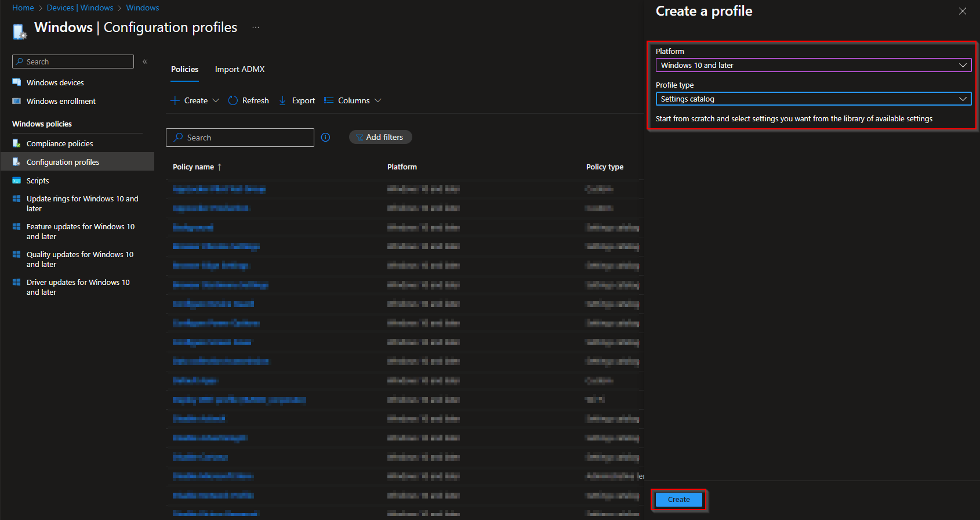The height and width of the screenshot is (520, 980).
Task: Click the Refresh toolbar button
Action: [x=249, y=100]
